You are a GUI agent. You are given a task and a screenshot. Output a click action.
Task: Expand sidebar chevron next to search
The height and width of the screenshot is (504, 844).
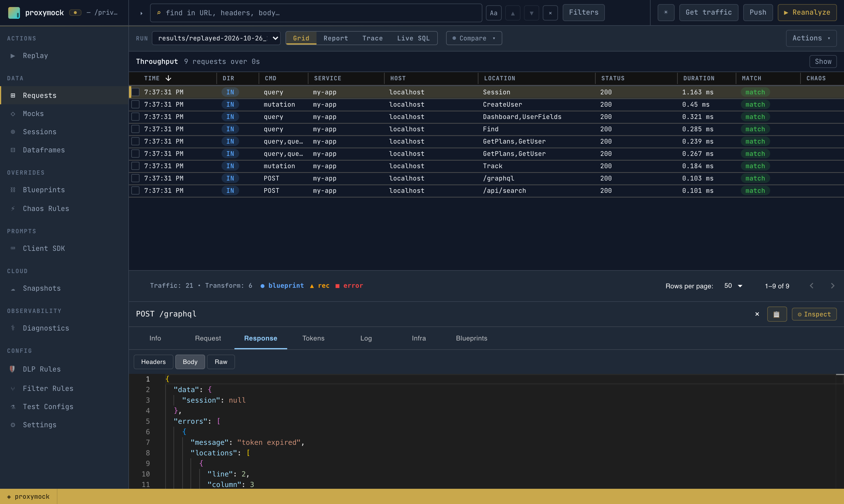click(141, 13)
